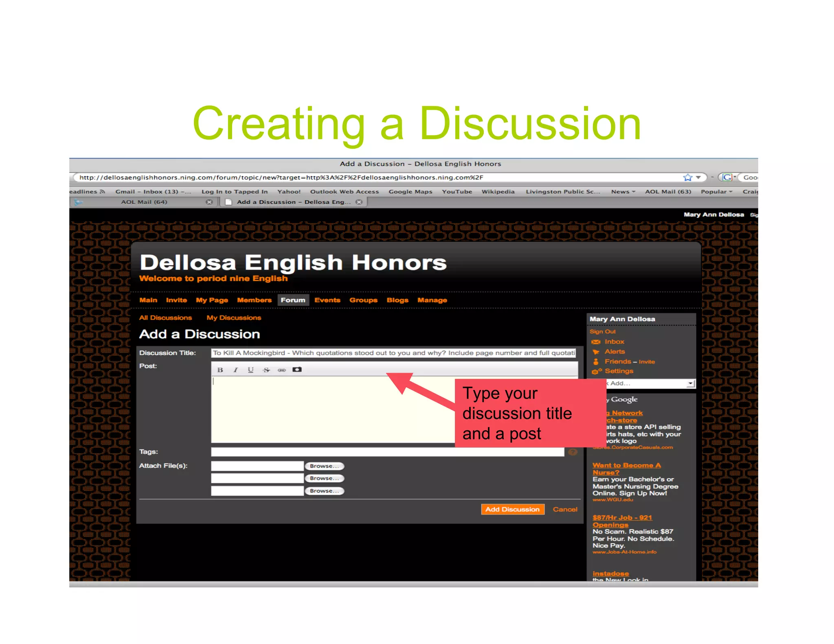This screenshot has height=644, width=834.
Task: Open the Popular bookmarks dropdown
Action: (x=716, y=191)
